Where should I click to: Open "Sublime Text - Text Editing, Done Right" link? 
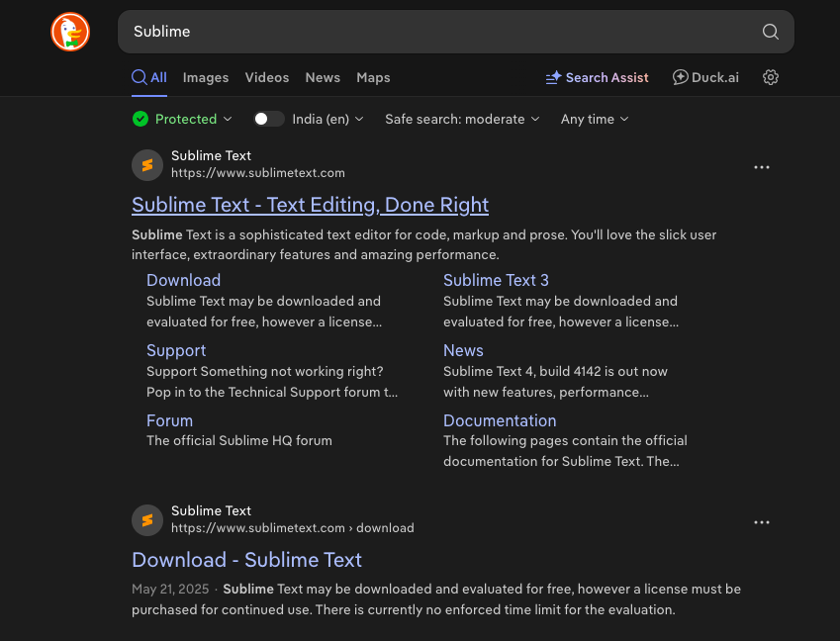tap(310, 205)
